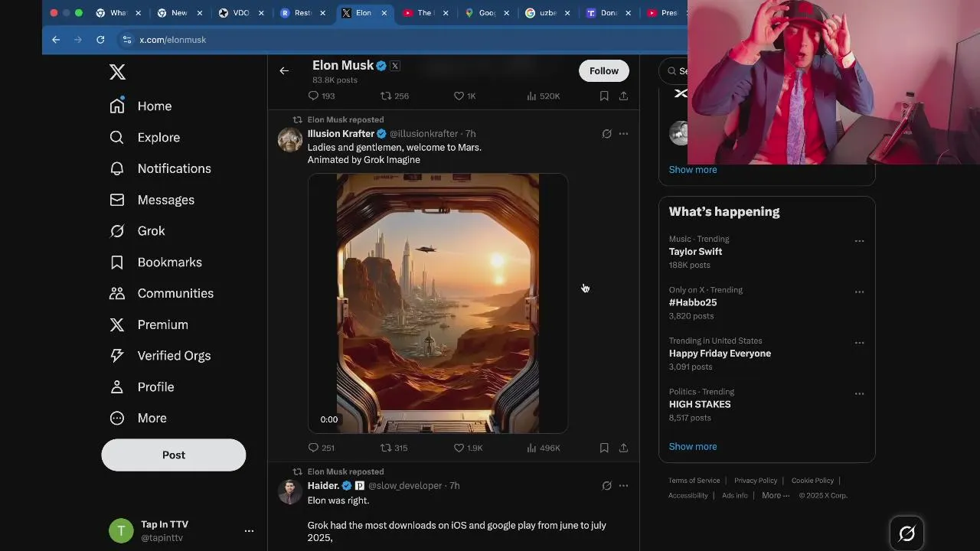The width and height of the screenshot is (980, 551).
Task: More options for #Habbo25 trend
Action: point(859,292)
